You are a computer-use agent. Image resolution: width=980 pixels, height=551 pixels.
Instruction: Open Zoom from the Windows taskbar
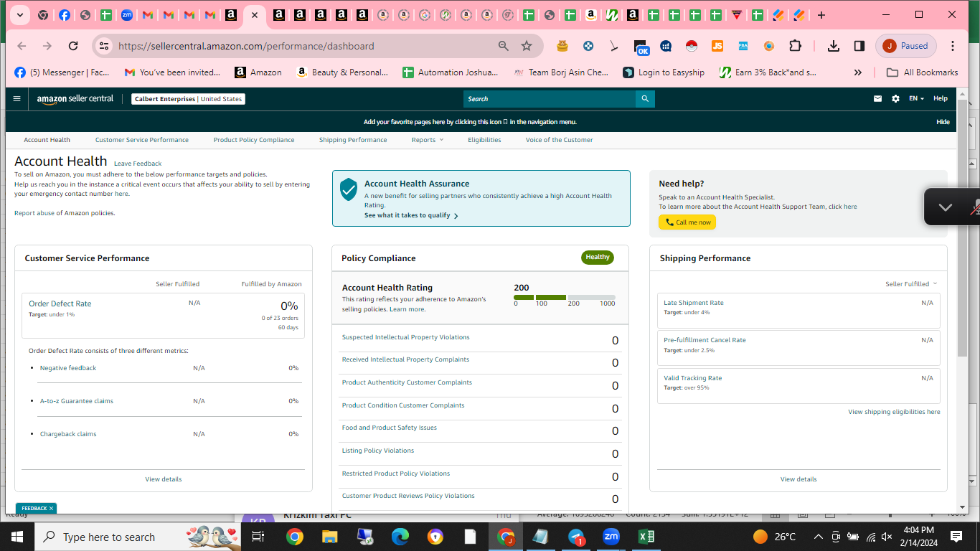click(611, 537)
